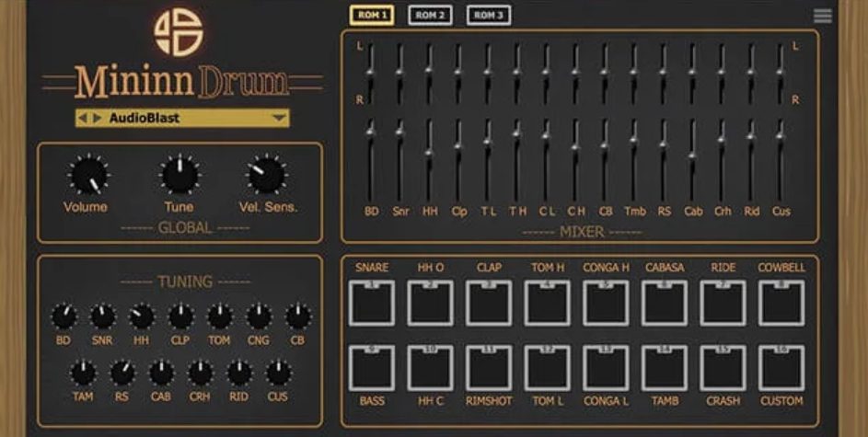Click the global Volume knob
This screenshot has width=868, height=437.
pos(87,175)
